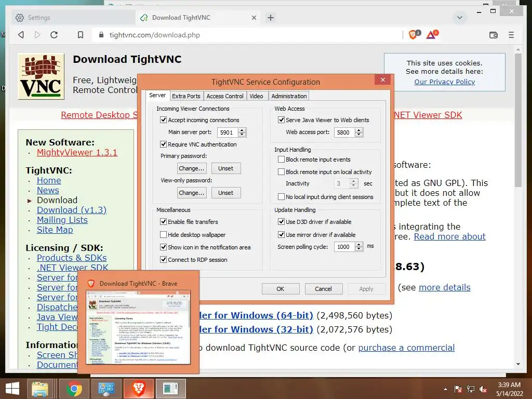
Task: Open the Brave hamburger menu
Action: click(x=511, y=35)
